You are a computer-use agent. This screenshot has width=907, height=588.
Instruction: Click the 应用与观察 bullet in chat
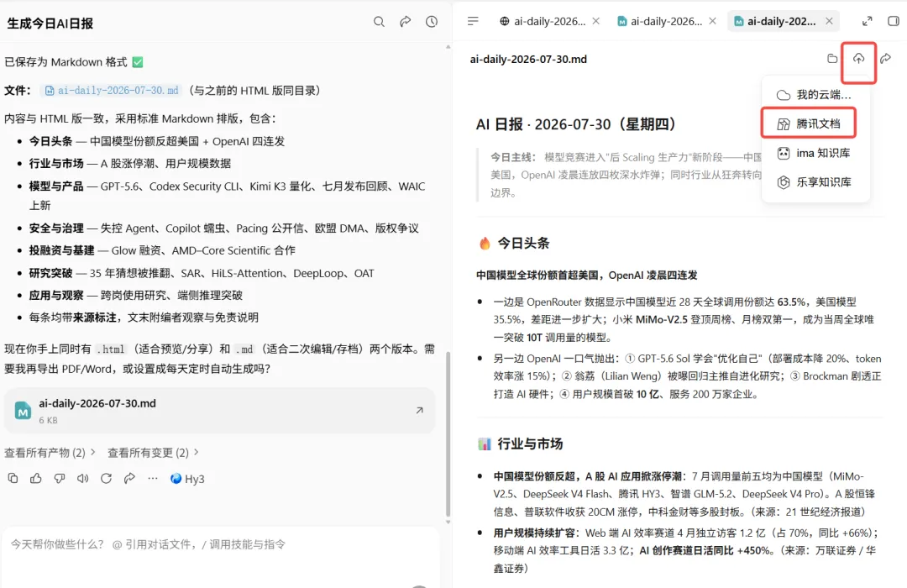(x=135, y=295)
